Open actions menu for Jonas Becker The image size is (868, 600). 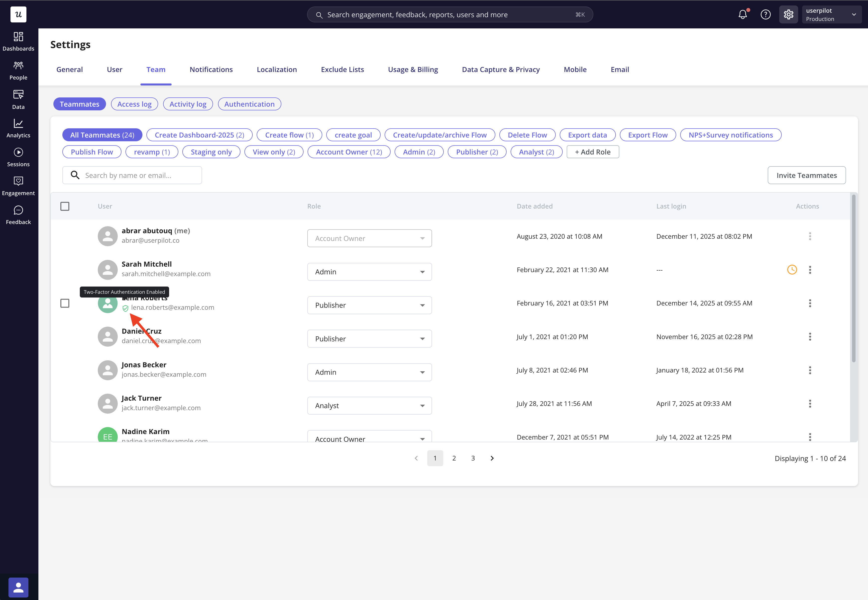click(810, 370)
